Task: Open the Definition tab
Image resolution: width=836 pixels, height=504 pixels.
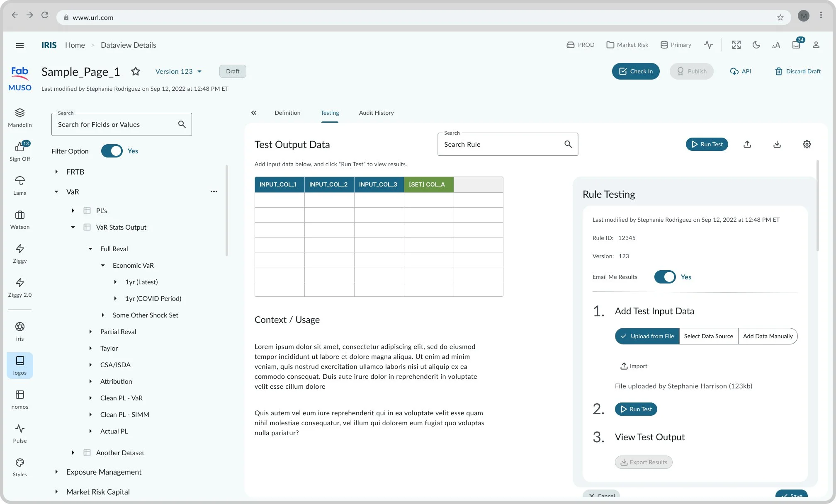Action: coord(287,113)
